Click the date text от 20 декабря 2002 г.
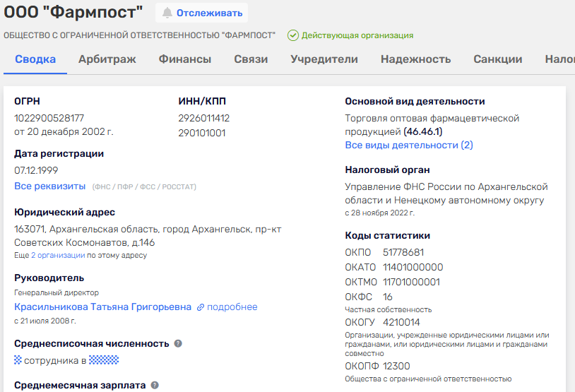Screen dimensions: 575x392 (x=64, y=131)
